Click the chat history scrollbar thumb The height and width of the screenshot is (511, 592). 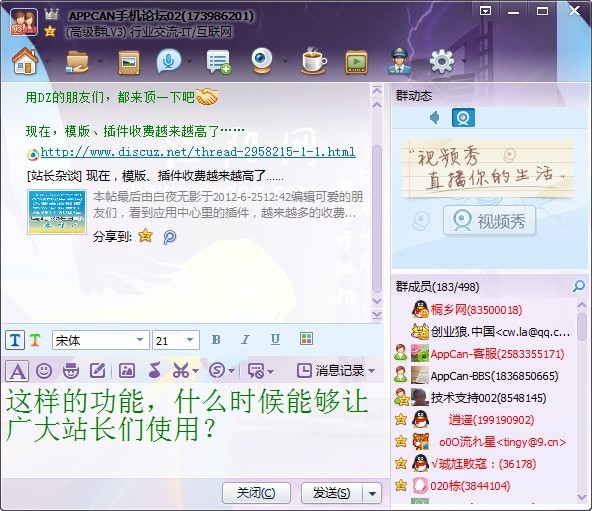click(x=376, y=219)
